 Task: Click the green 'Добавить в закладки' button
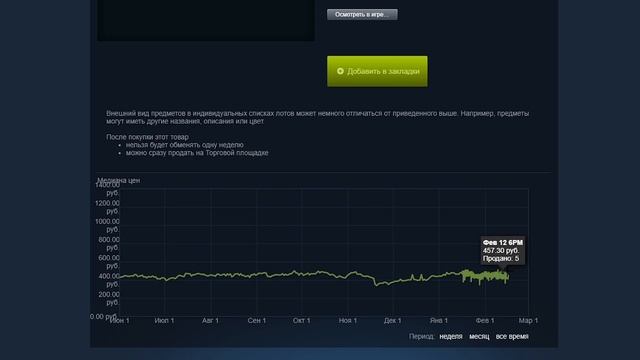[x=377, y=71]
